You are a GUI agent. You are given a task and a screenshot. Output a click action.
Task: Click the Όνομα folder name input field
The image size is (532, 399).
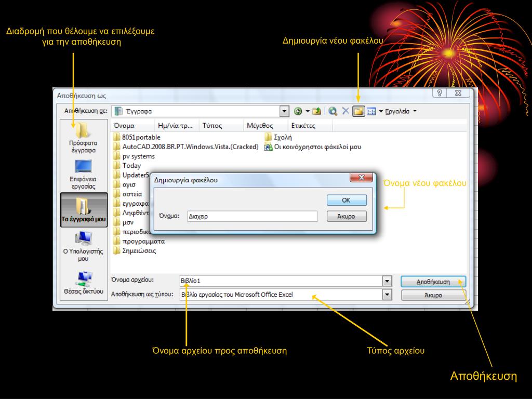point(252,216)
